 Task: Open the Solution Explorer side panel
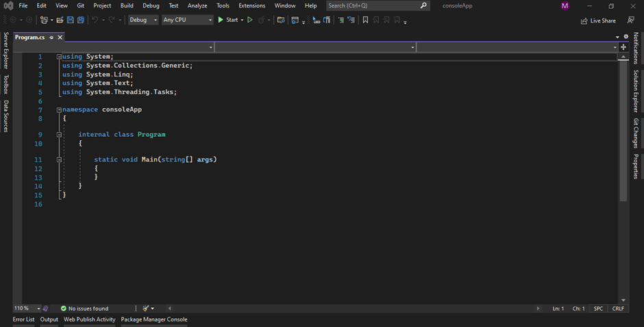click(636, 90)
